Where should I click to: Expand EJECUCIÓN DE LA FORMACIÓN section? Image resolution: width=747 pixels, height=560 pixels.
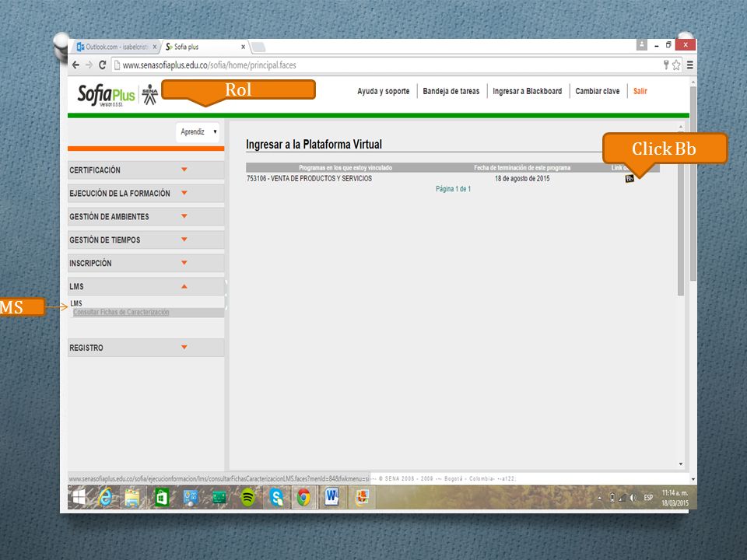(146, 194)
